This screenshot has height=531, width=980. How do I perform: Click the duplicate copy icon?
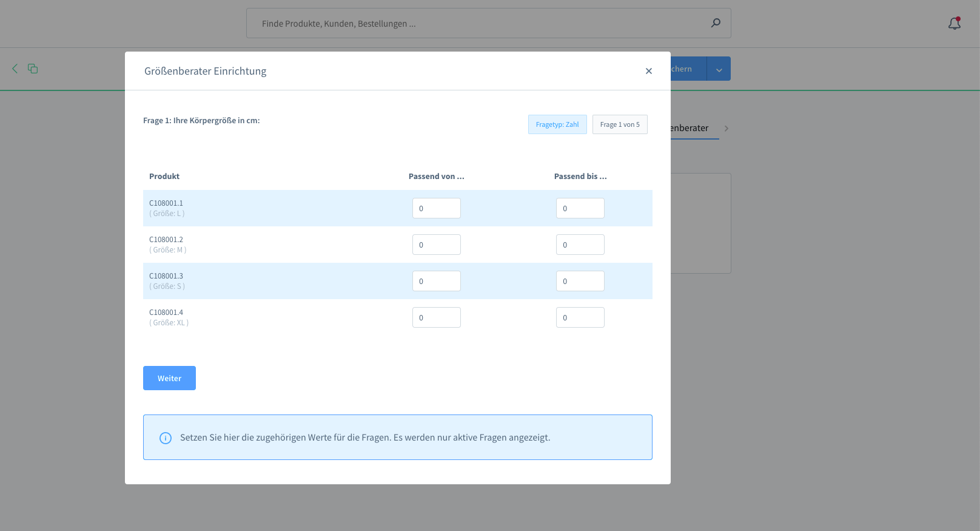click(33, 69)
